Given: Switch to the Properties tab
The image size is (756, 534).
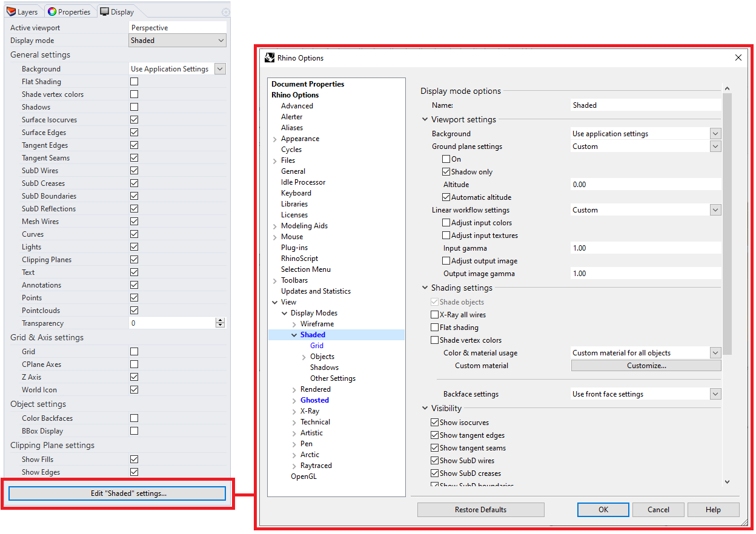Looking at the screenshot, I should 69,12.
